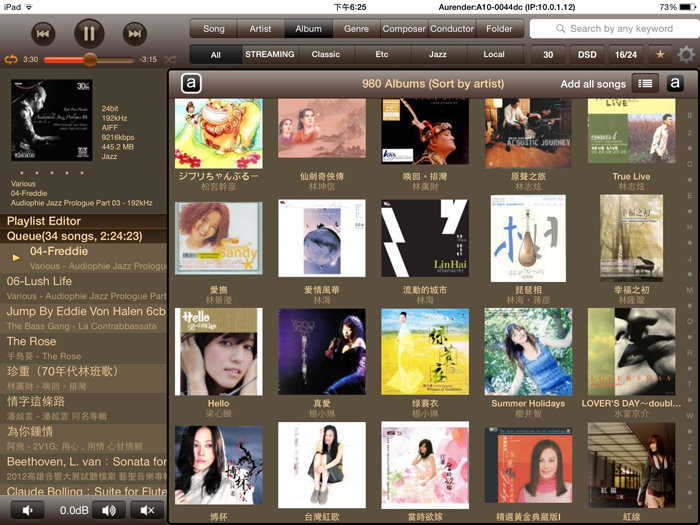Open the LOVER'S DAY album

click(x=631, y=352)
